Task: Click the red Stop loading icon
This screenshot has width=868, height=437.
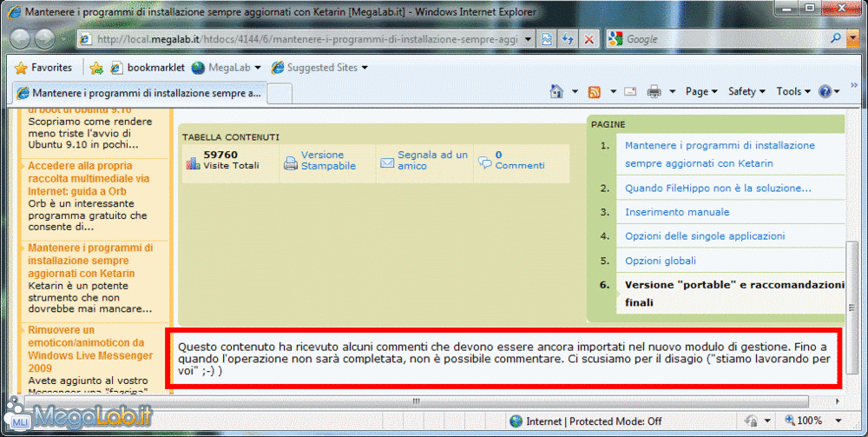Action: pyautogui.click(x=589, y=39)
